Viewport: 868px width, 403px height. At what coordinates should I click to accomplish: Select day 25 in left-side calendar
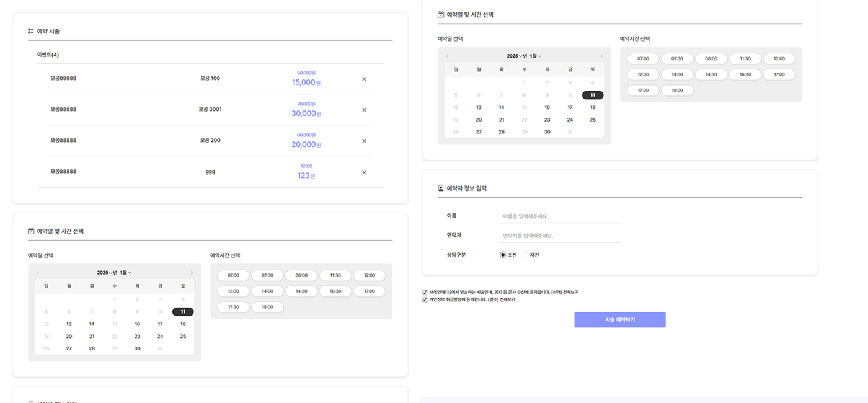click(x=183, y=337)
